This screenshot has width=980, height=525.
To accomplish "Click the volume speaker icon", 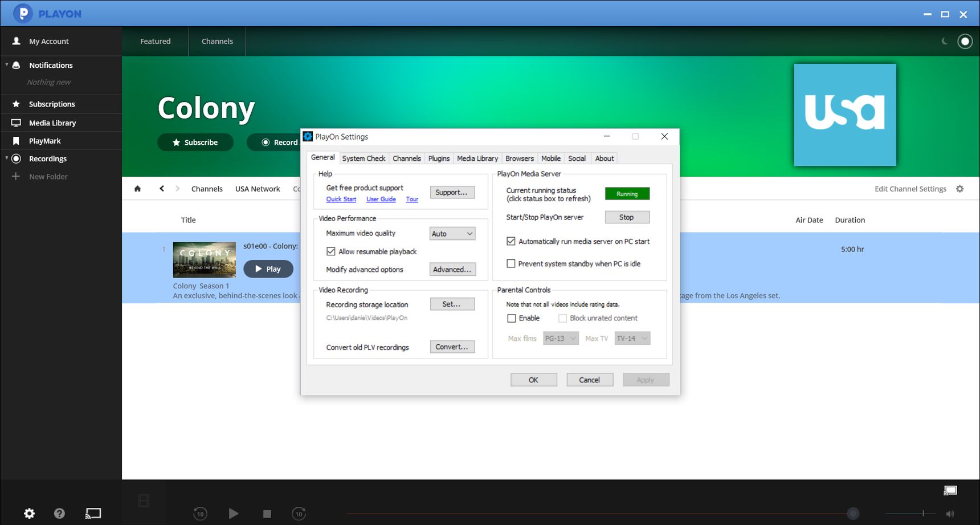I will 950,514.
